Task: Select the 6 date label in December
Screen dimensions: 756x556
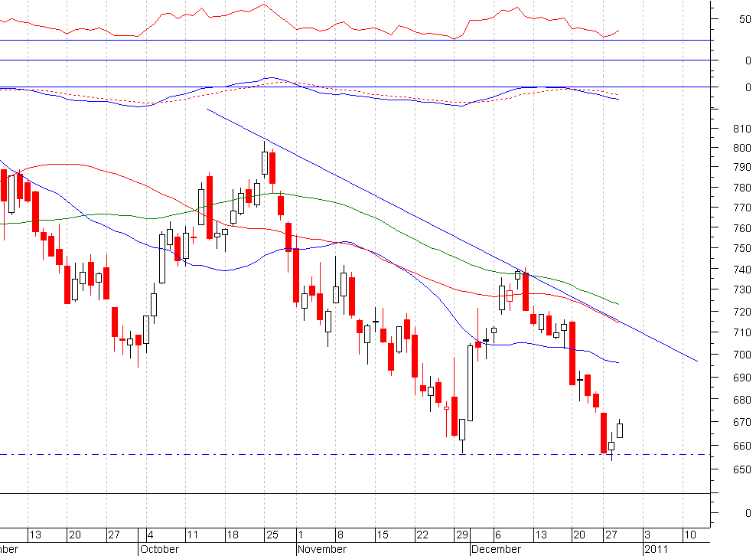Action: pyautogui.click(x=498, y=535)
